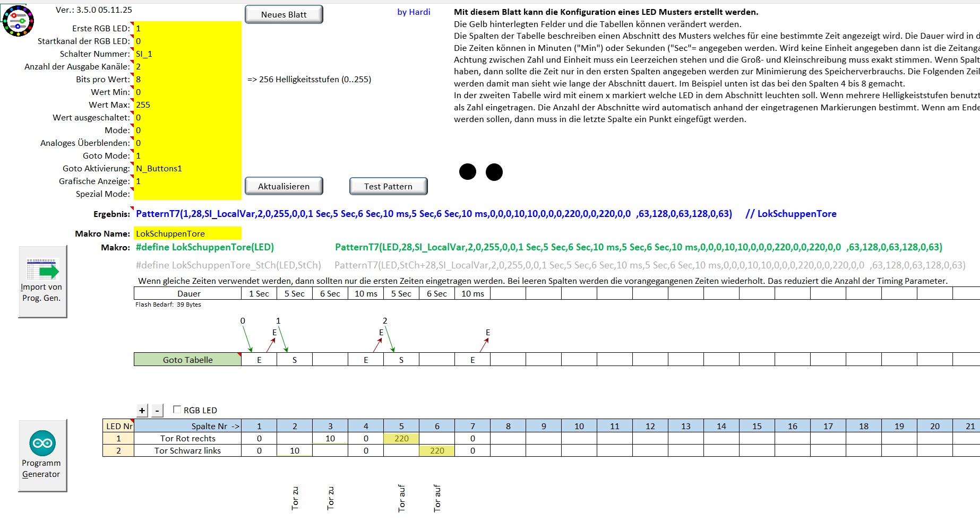Click the second black LED preview circle
Viewport: 980px width, 522px height.
point(494,172)
